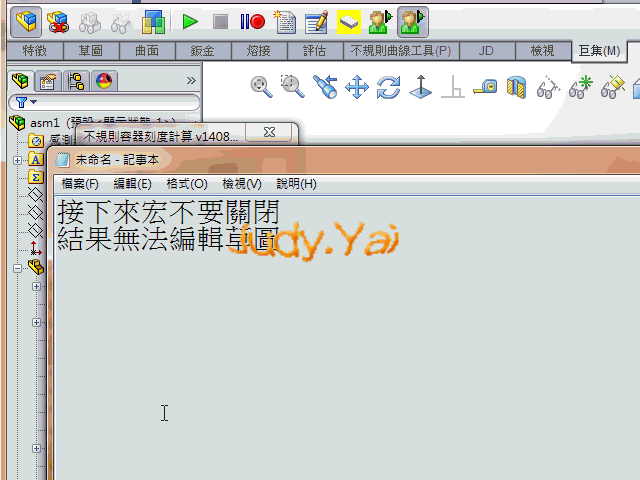Select PropertyManager tab icon
Image resolution: width=640 pixels, height=480 pixels.
[x=48, y=81]
